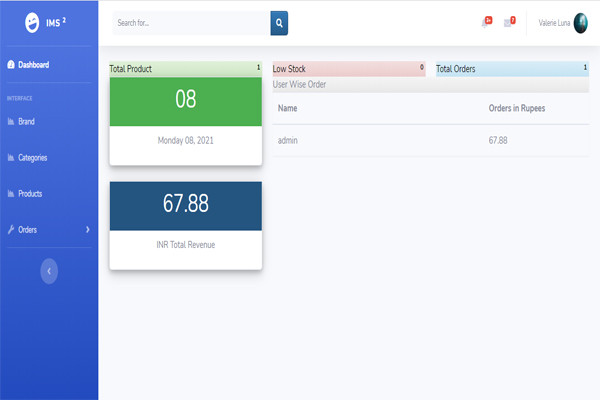Open the alerts bell notifications
Viewport: 600px width, 400px height.
pos(486,22)
